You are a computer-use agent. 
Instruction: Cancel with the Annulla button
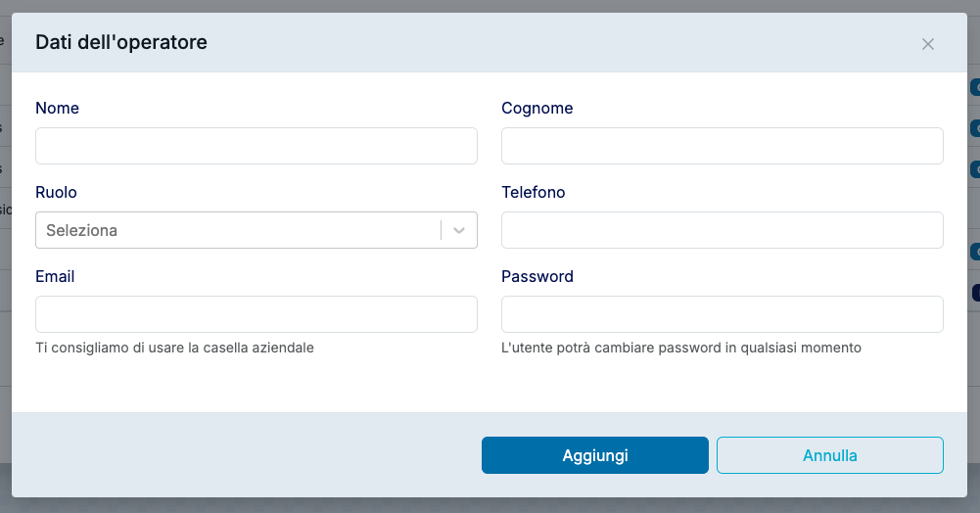pos(829,455)
